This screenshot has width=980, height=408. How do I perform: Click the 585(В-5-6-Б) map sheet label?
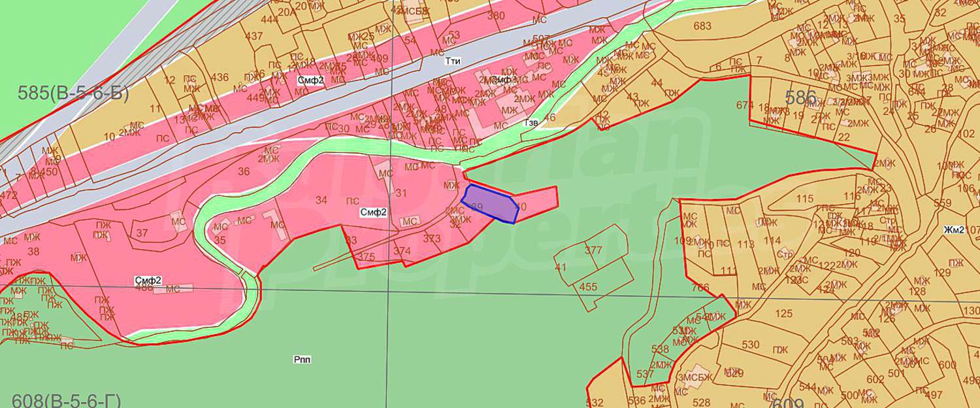click(x=73, y=92)
